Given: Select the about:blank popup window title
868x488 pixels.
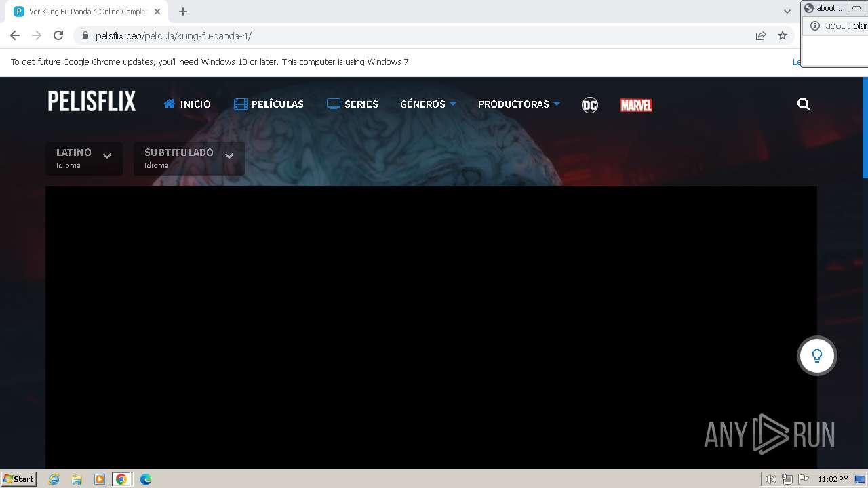Looking at the screenshot, I should pyautogui.click(x=829, y=8).
